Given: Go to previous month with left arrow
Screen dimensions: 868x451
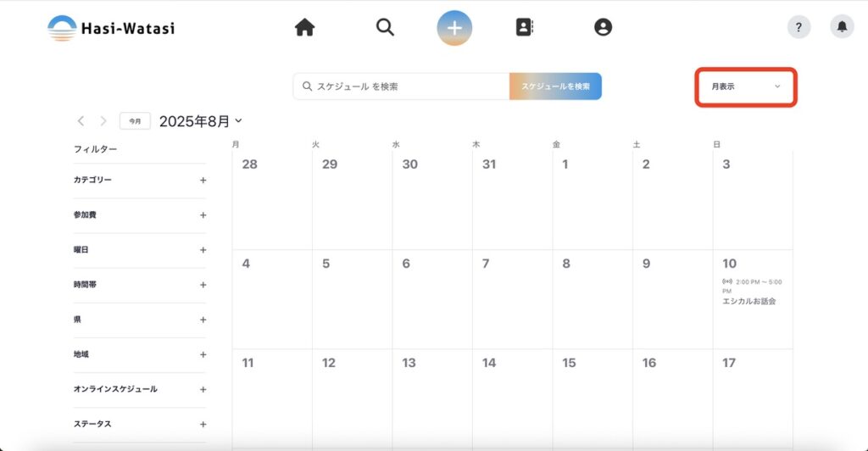Looking at the screenshot, I should click(x=81, y=121).
